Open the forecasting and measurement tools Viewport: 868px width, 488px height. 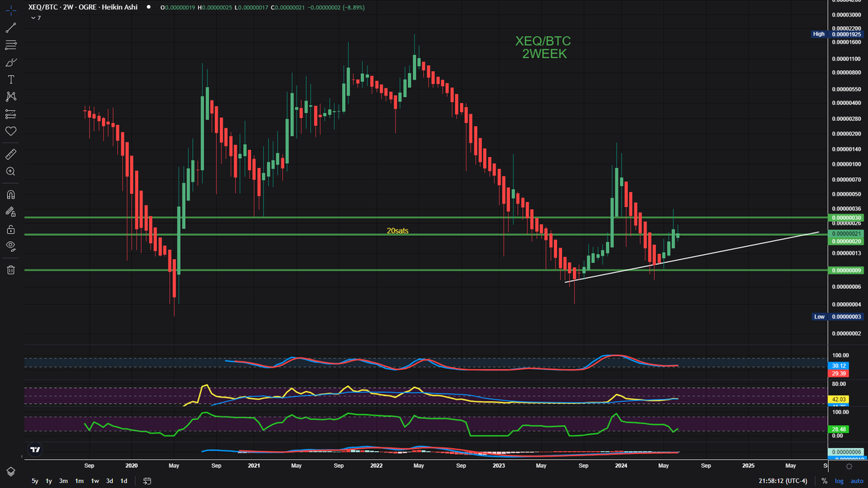click(10, 114)
